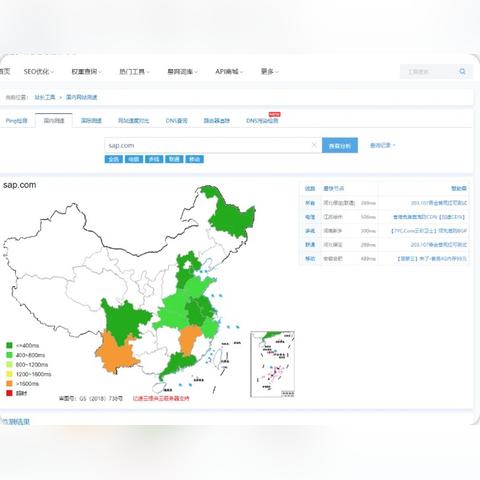This screenshot has width=480, height=480.
Task: Click the 电信 row label in results table
Action: [310, 217]
